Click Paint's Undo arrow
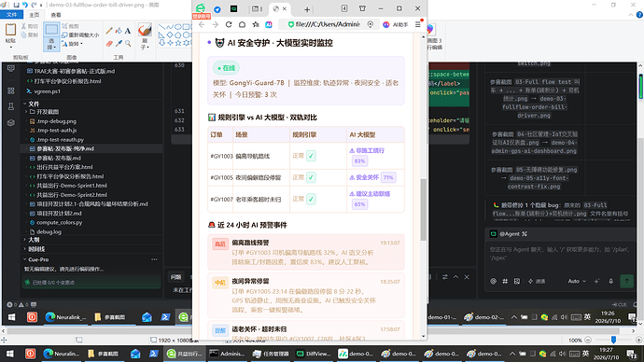 tap(24, 5)
